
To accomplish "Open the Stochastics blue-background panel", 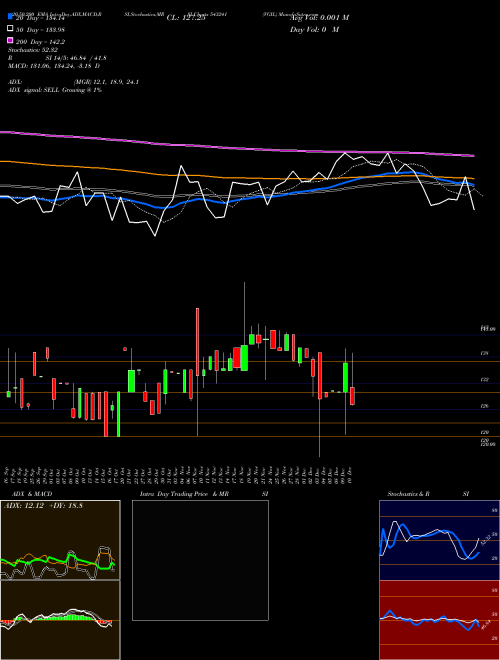I will tap(439, 540).
